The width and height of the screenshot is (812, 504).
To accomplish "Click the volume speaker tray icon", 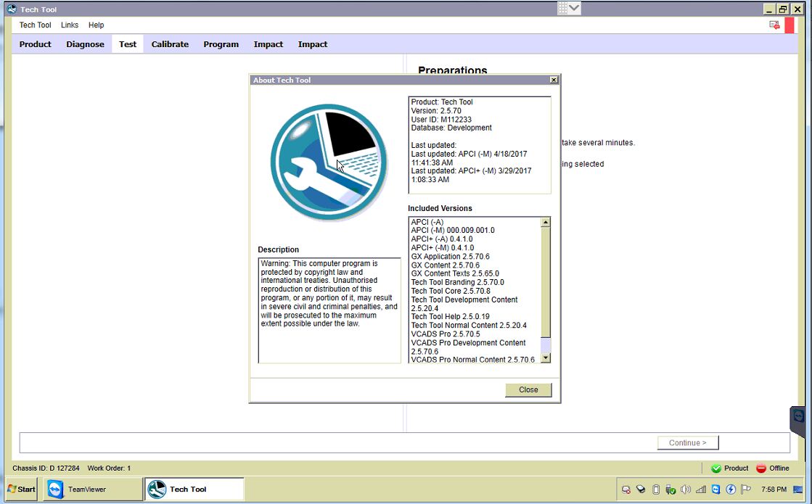I will (686, 489).
